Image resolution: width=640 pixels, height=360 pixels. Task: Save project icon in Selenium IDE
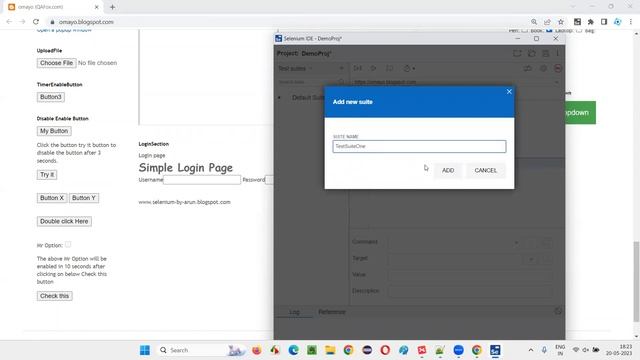[x=545, y=53]
